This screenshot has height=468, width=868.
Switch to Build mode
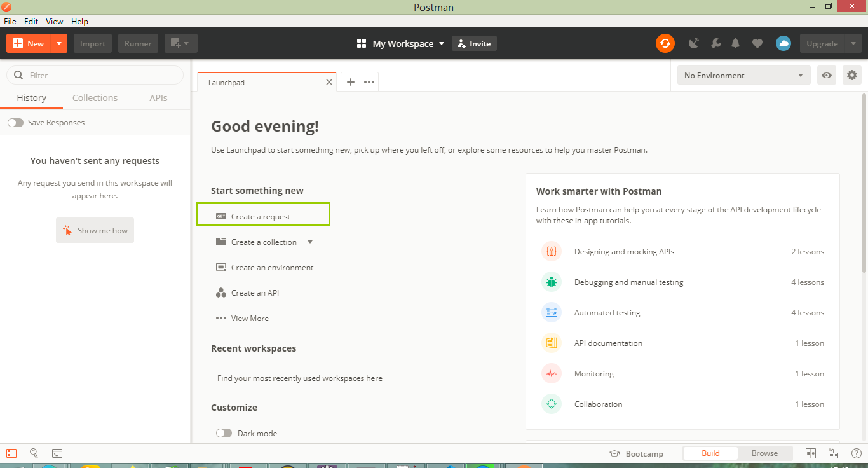[710, 453]
